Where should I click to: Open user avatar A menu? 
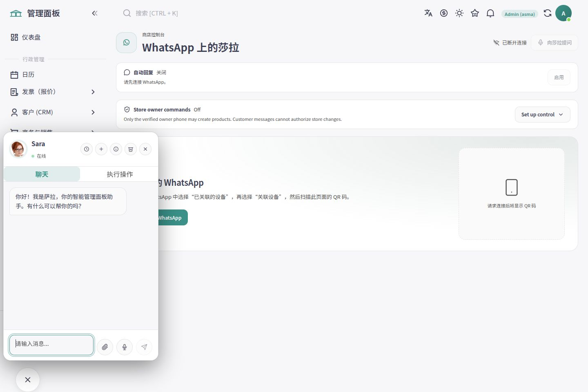coord(563,13)
